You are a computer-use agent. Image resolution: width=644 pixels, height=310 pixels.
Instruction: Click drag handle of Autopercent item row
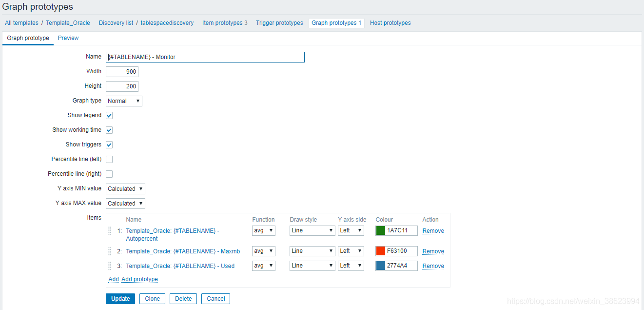coord(110,231)
